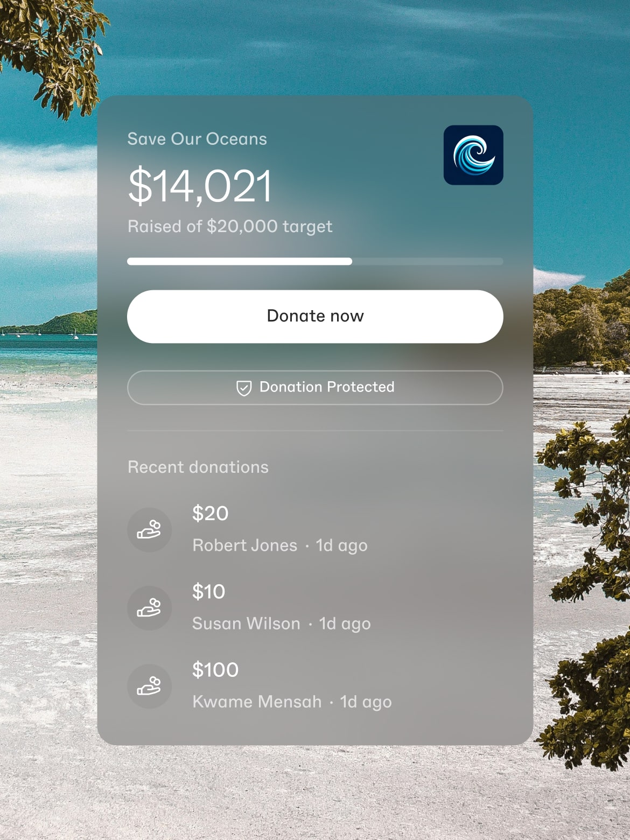The height and width of the screenshot is (840, 630).
Task: Click the Raised of $20,000 target text
Action: (230, 227)
